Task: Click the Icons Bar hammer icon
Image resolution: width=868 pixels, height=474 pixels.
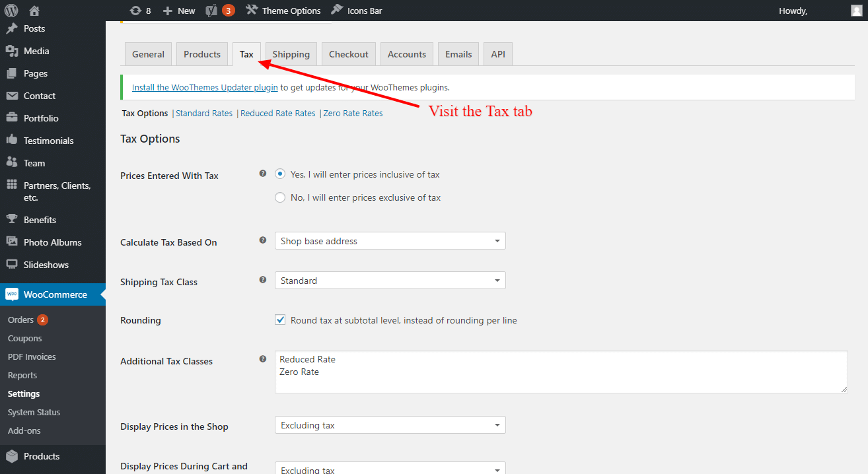Action: (x=337, y=10)
